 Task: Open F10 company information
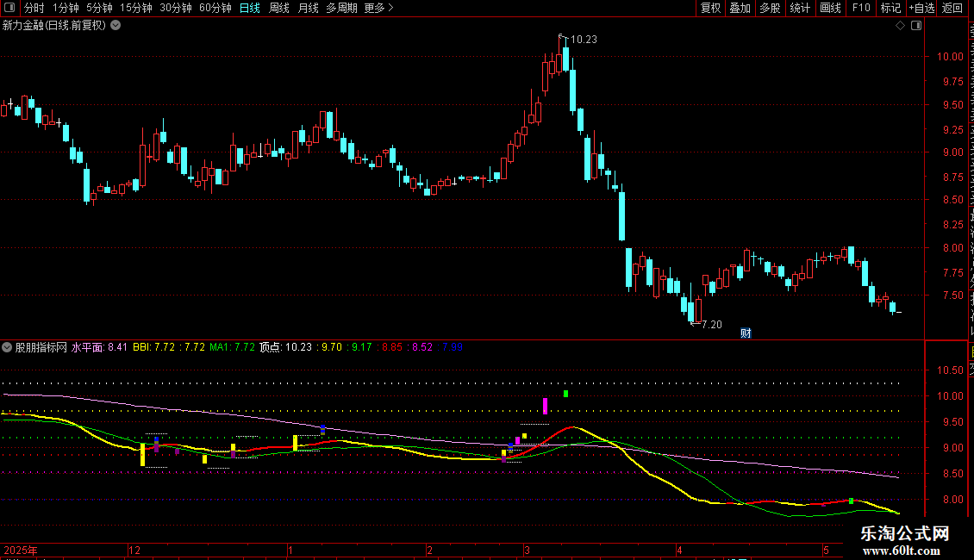pyautogui.click(x=861, y=8)
